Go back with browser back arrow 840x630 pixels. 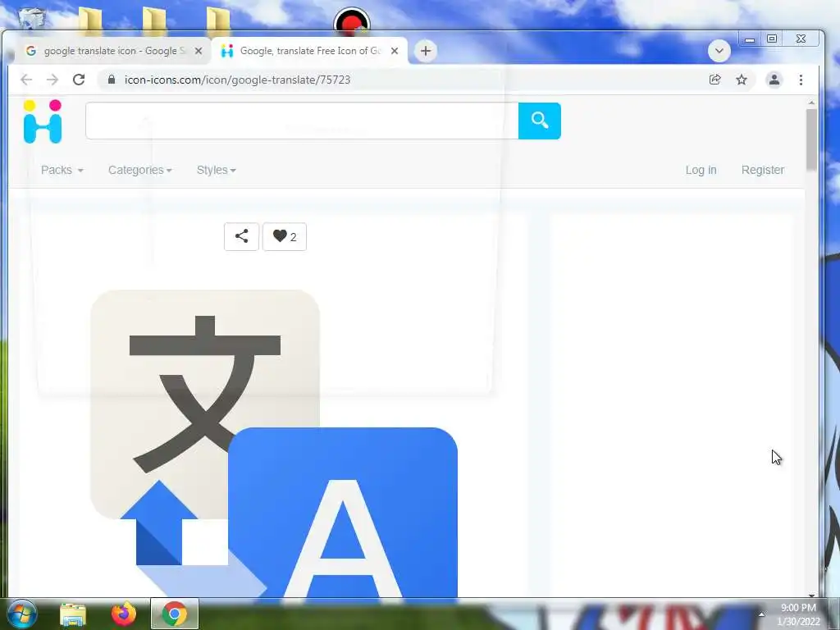26,80
